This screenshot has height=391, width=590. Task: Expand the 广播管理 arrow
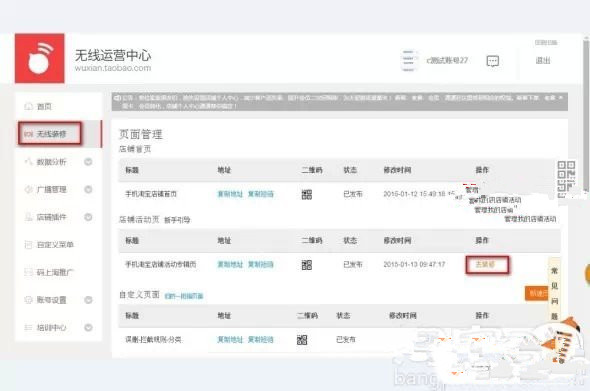88,189
